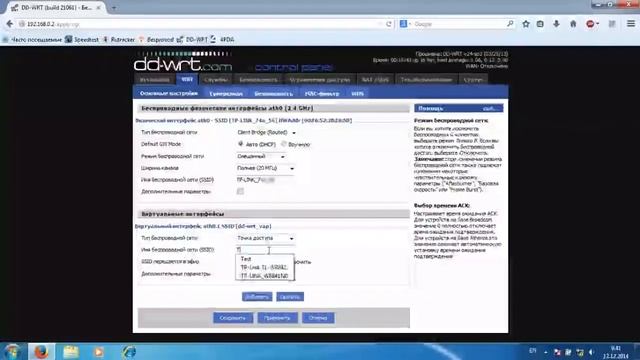Open a new browser tab with plus
The image size is (640, 360).
point(114,7)
